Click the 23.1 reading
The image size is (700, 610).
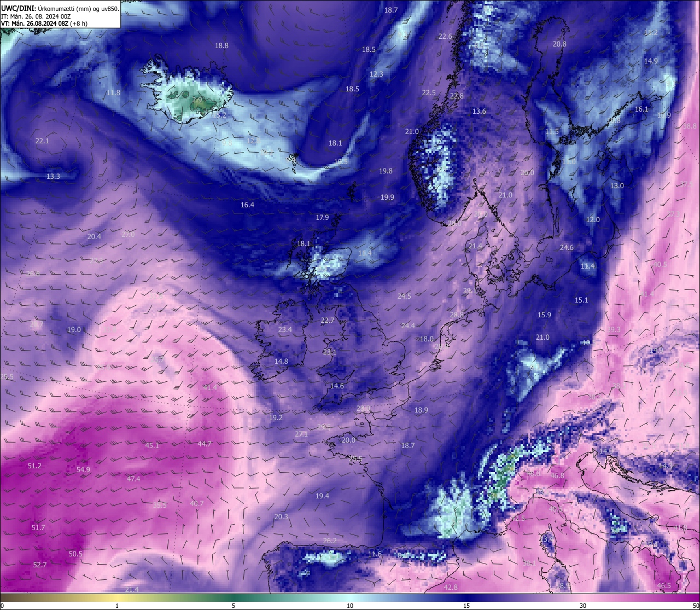pos(330,353)
